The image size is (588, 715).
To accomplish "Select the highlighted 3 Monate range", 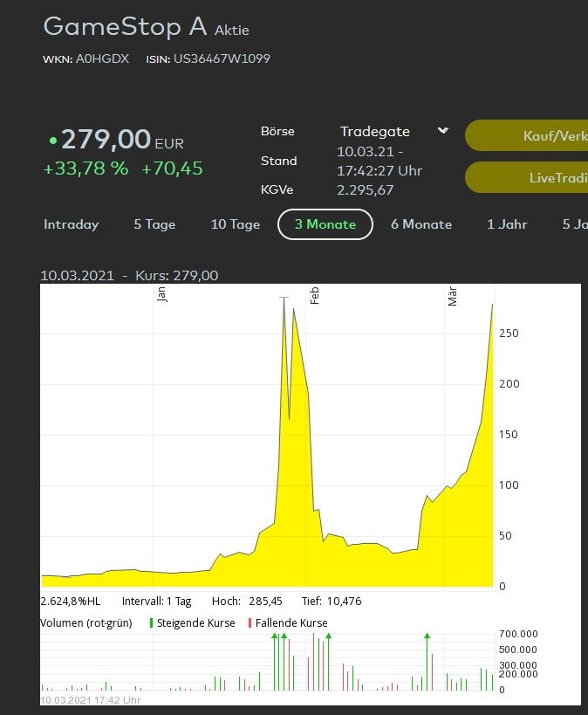I will (x=325, y=224).
